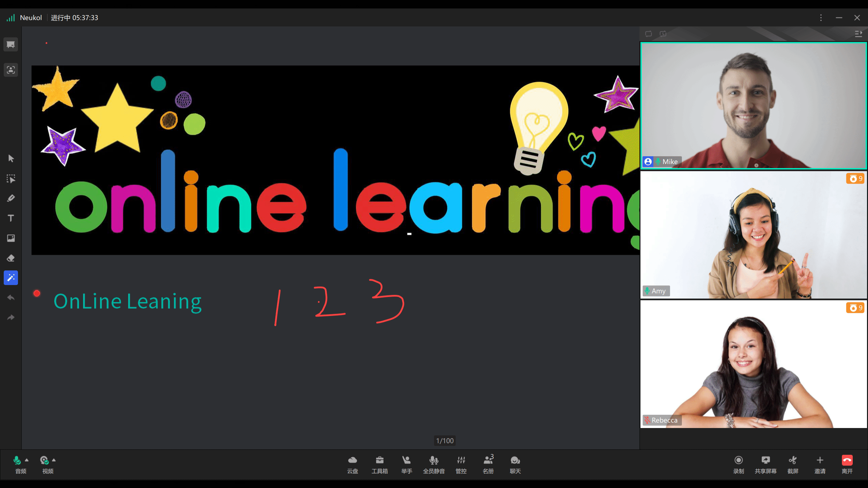Undo the last whiteboard stroke
Image resolution: width=868 pixels, height=488 pixels.
pyautogui.click(x=11, y=298)
